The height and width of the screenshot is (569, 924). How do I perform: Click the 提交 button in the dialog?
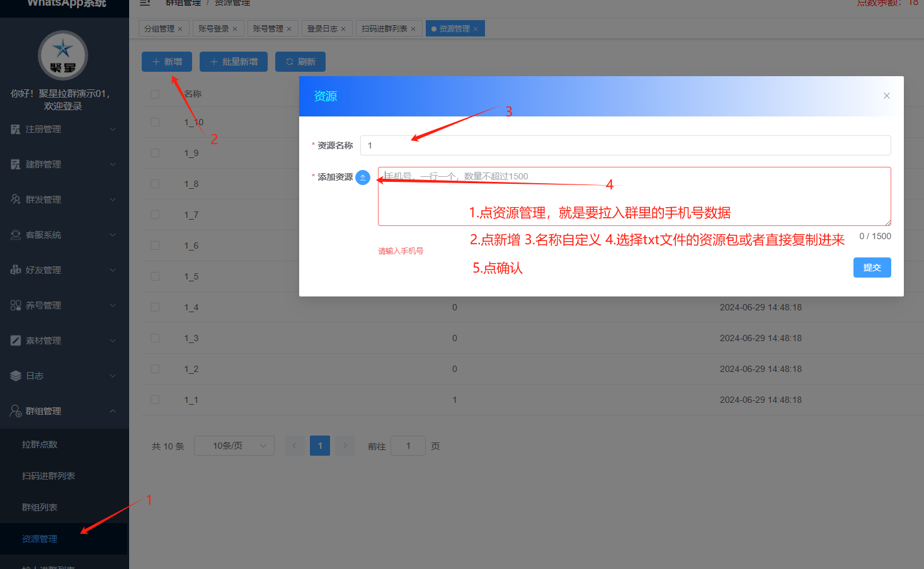click(x=872, y=268)
